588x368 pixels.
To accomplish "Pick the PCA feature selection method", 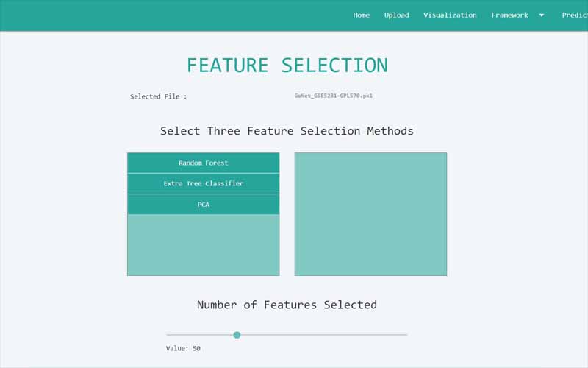I will coord(204,204).
